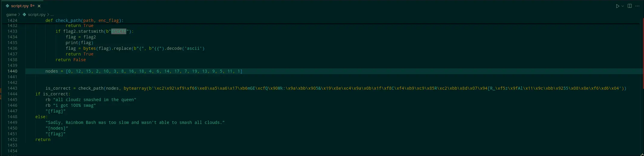Click the highlighted BtSCTF text

[x=118, y=31]
